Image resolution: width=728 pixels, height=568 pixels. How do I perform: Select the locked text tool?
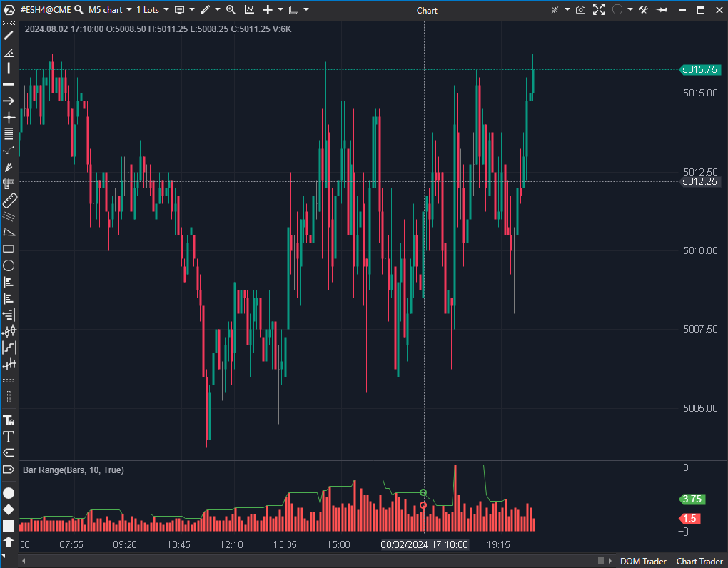point(9,420)
